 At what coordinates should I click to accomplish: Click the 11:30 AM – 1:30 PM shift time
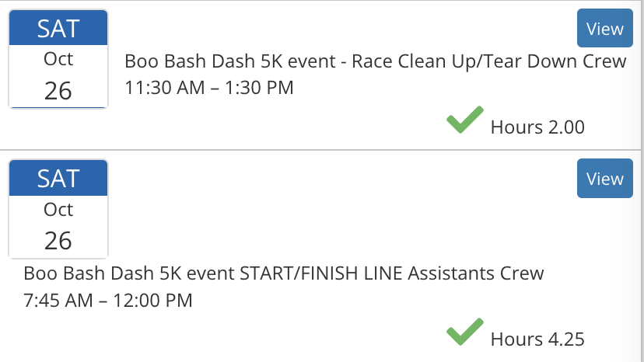209,88
